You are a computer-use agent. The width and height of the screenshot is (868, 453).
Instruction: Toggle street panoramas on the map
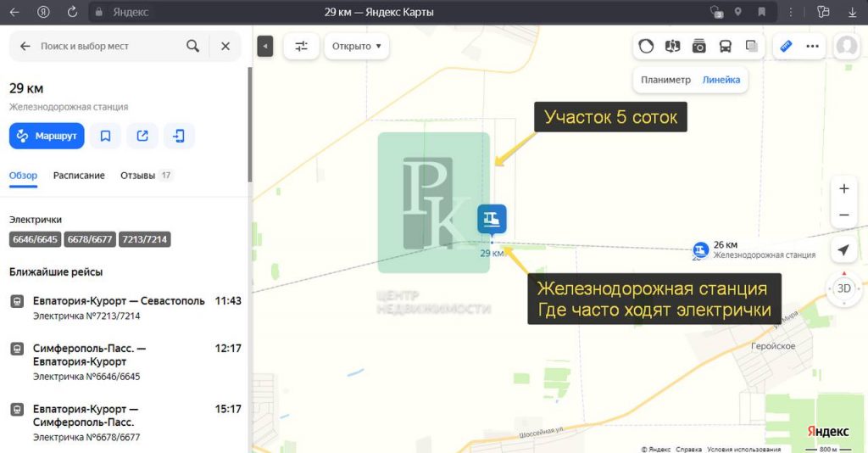coord(672,46)
